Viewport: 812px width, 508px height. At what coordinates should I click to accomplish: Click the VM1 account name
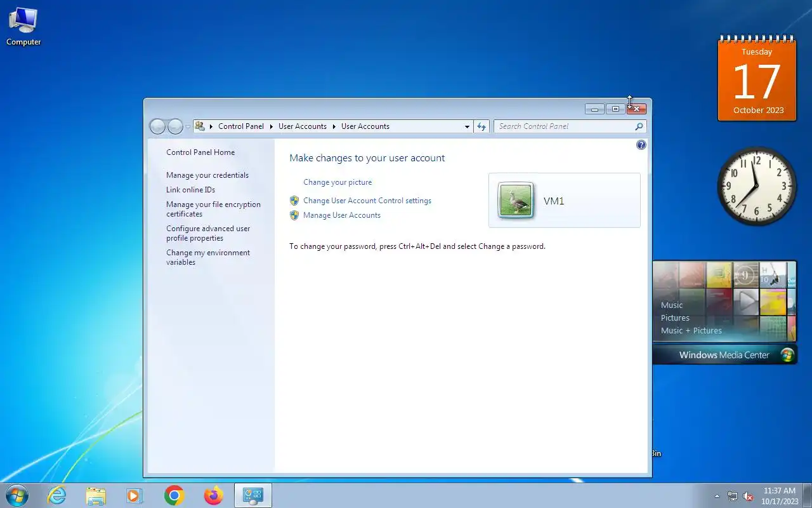pyautogui.click(x=554, y=201)
